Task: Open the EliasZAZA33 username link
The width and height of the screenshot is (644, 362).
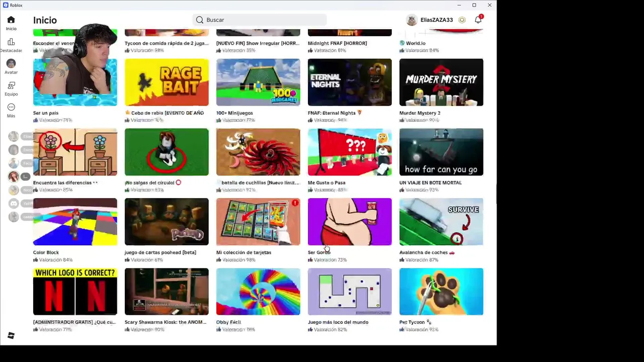Action: pos(437,20)
